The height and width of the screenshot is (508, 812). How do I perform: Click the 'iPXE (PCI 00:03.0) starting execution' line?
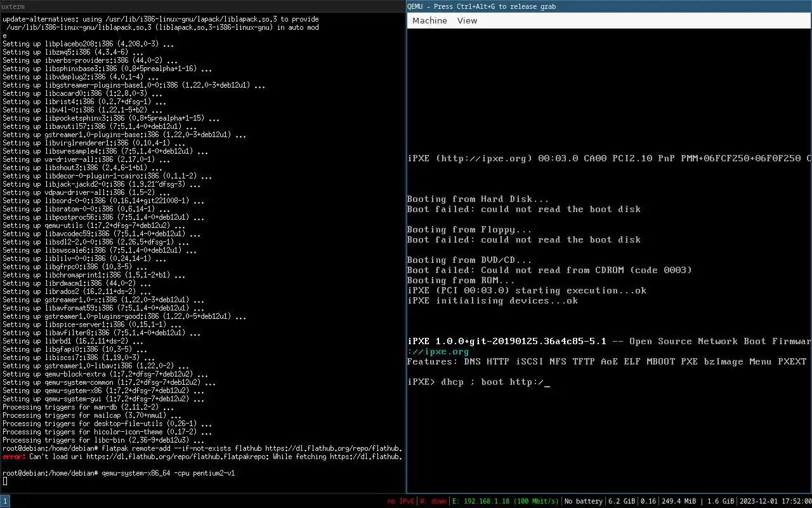click(x=527, y=290)
